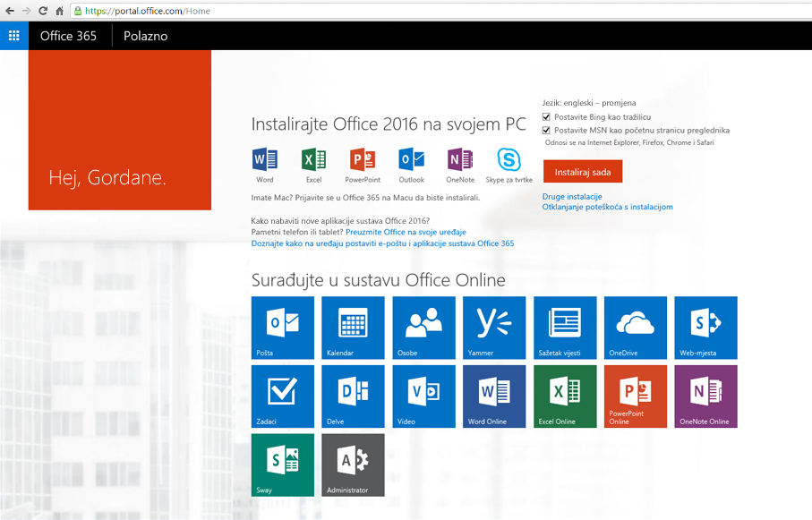The width and height of the screenshot is (812, 520).
Task: Open the Web-mjesta SharePoint tile
Action: (x=705, y=328)
